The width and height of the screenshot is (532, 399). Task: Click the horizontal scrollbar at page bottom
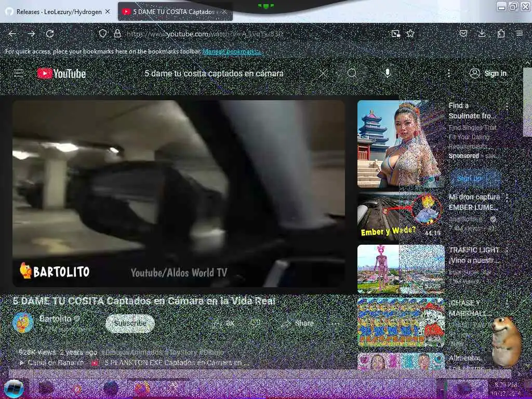pos(260,374)
